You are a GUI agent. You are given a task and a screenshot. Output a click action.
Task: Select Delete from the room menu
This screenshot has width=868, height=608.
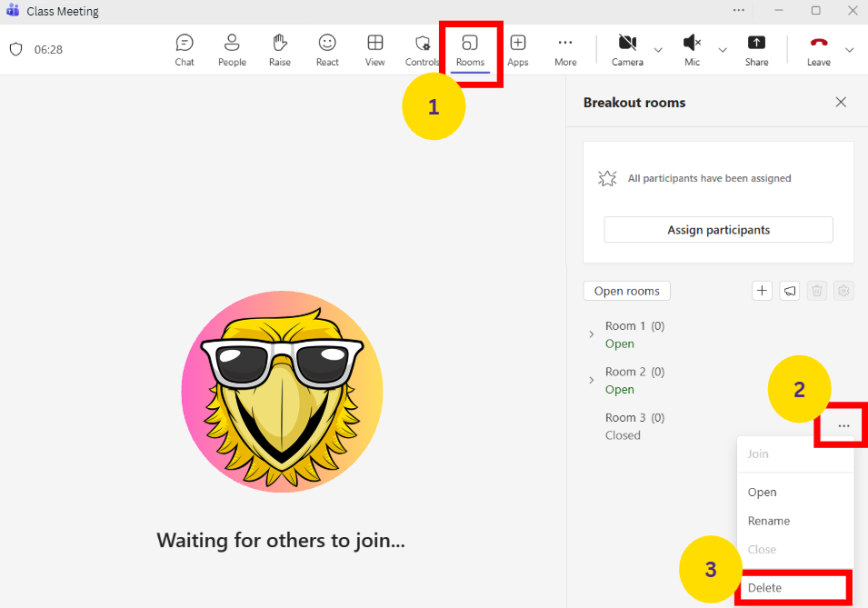(764, 588)
